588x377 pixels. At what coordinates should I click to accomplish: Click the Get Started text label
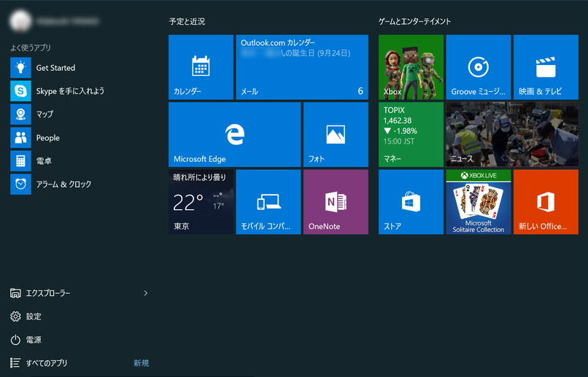point(55,68)
